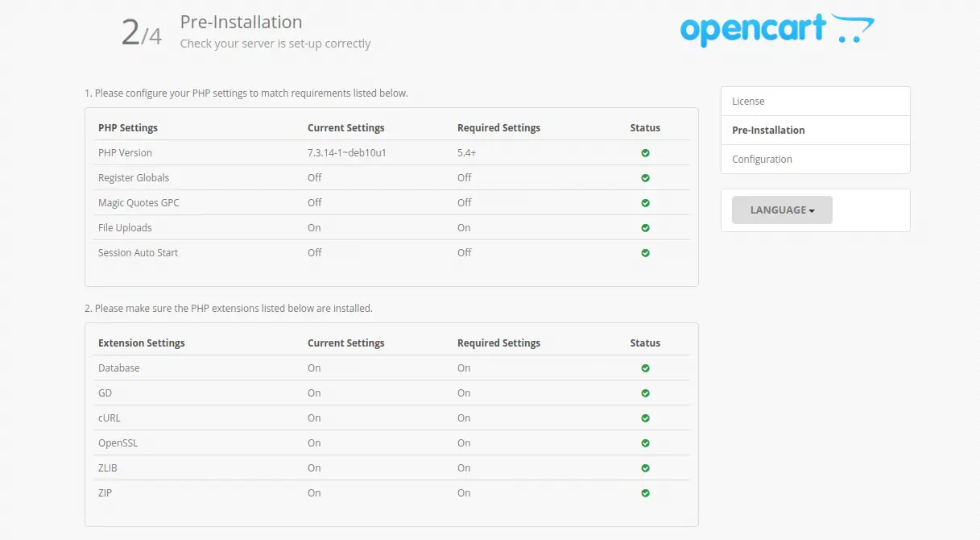Click the green check for OpenSSL extension
Image resolution: width=980 pixels, height=540 pixels.
(645, 443)
